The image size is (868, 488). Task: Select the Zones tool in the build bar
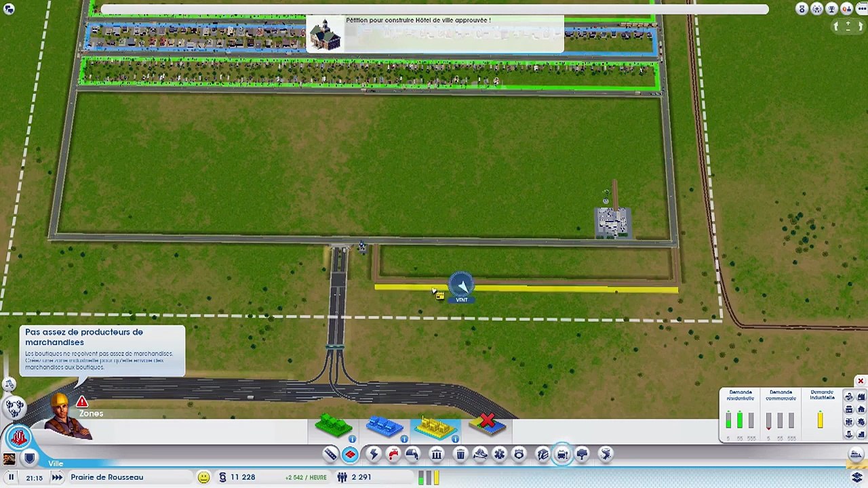pos(351,454)
